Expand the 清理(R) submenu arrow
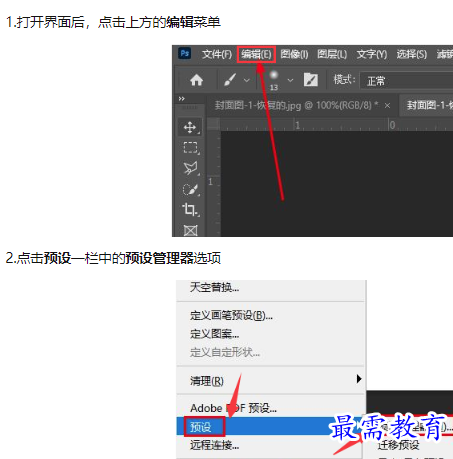The image size is (453, 459). (x=359, y=379)
